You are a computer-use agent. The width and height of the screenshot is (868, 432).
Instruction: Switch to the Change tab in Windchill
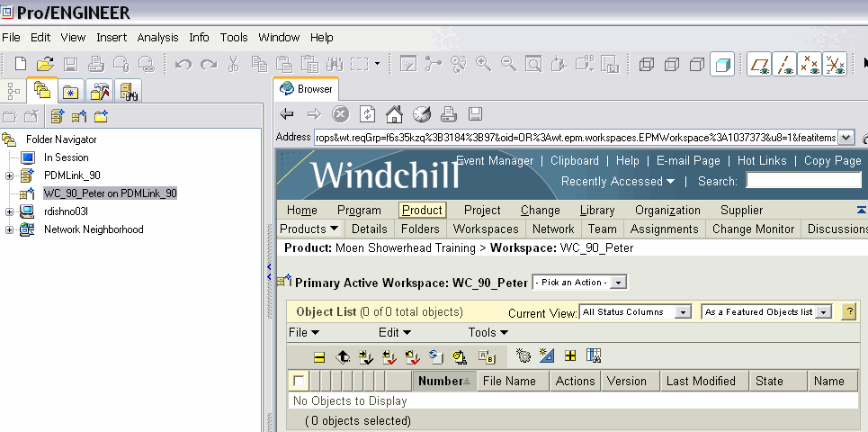click(x=541, y=211)
